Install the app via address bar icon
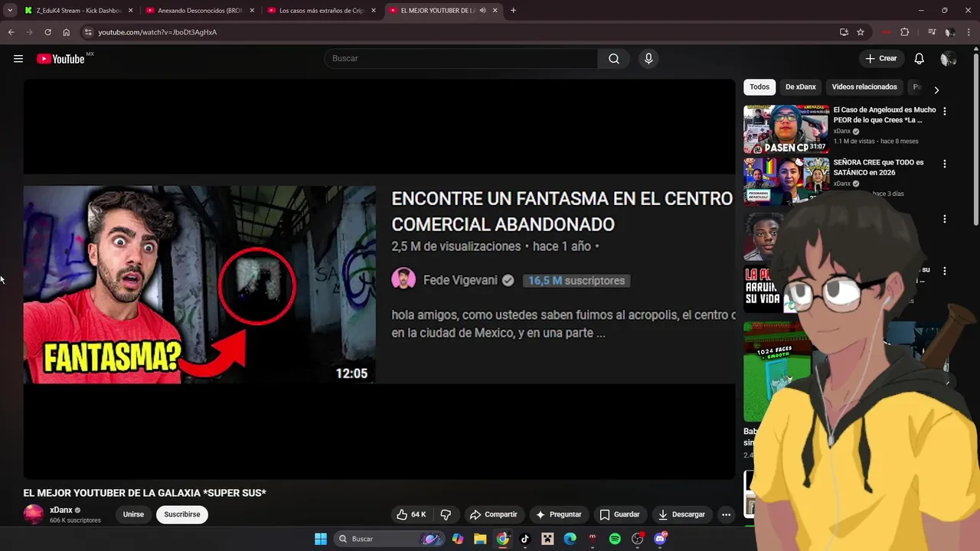 pos(844,32)
